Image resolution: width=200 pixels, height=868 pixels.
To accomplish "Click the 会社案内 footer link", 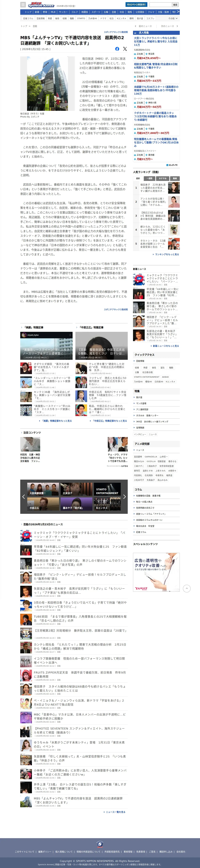I will point(181,852).
